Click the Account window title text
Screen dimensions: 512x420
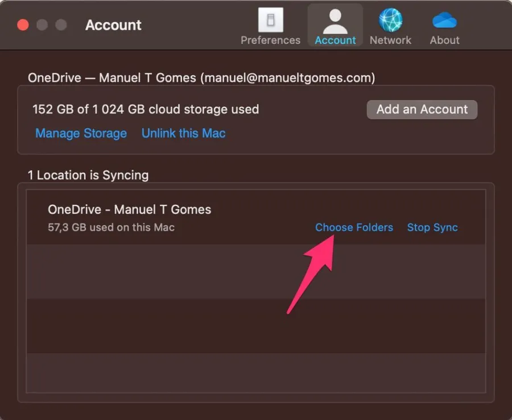[113, 25]
